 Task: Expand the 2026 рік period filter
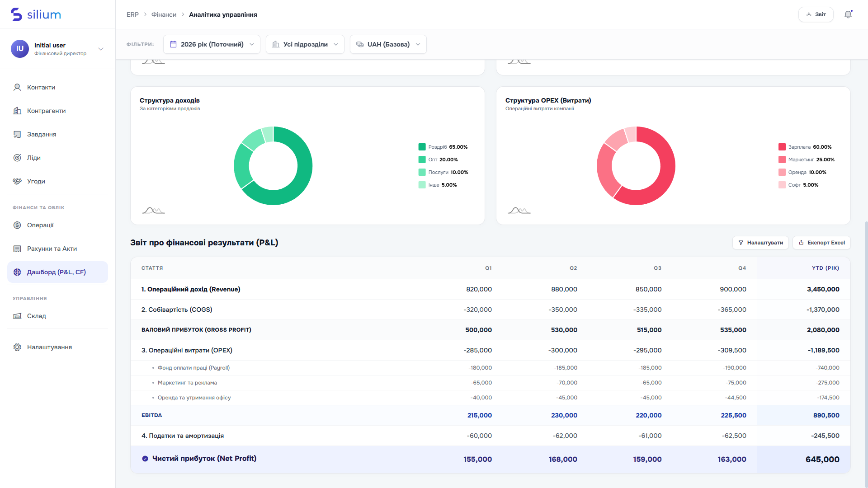[x=212, y=44]
